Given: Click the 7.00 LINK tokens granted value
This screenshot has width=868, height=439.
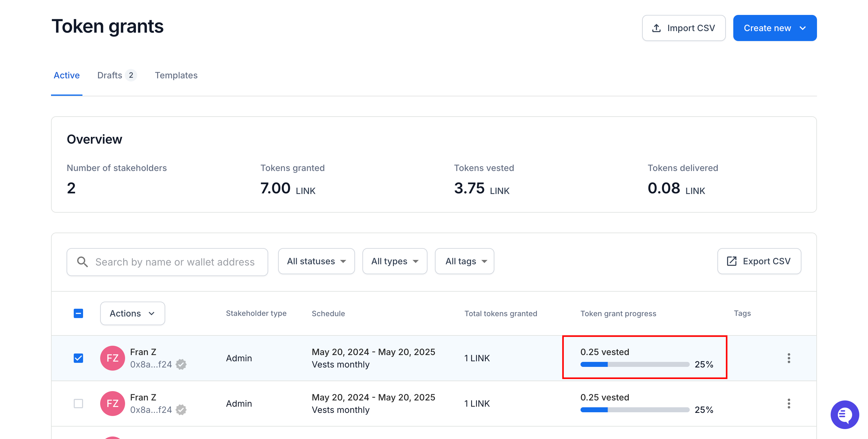Looking at the screenshot, I should pos(288,188).
